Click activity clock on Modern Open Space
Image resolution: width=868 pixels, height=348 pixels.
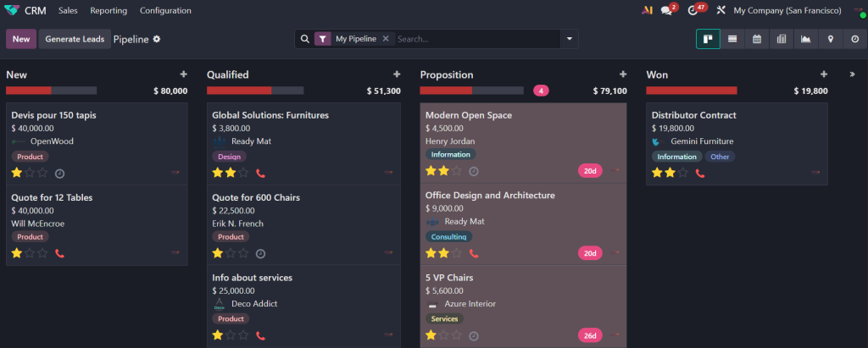pos(473,171)
